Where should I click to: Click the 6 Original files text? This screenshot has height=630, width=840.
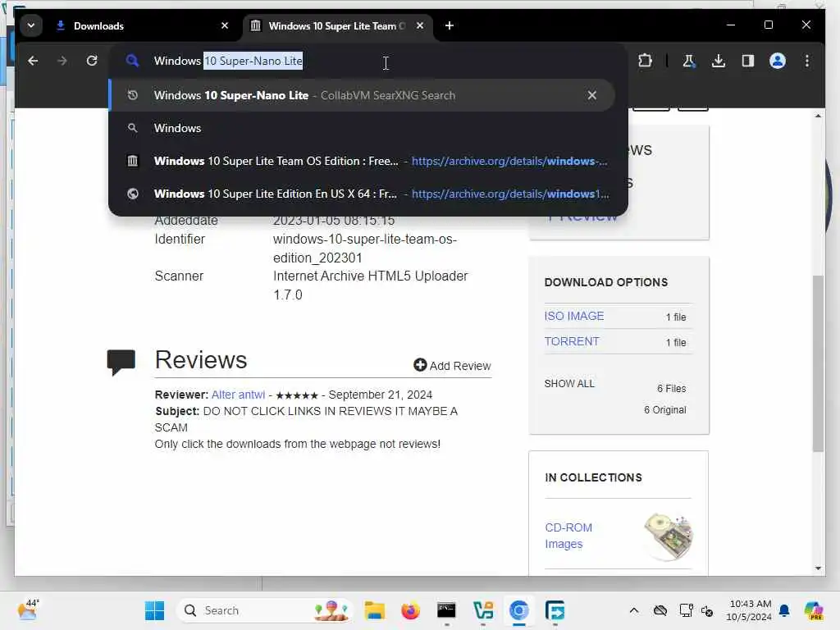pos(664,410)
